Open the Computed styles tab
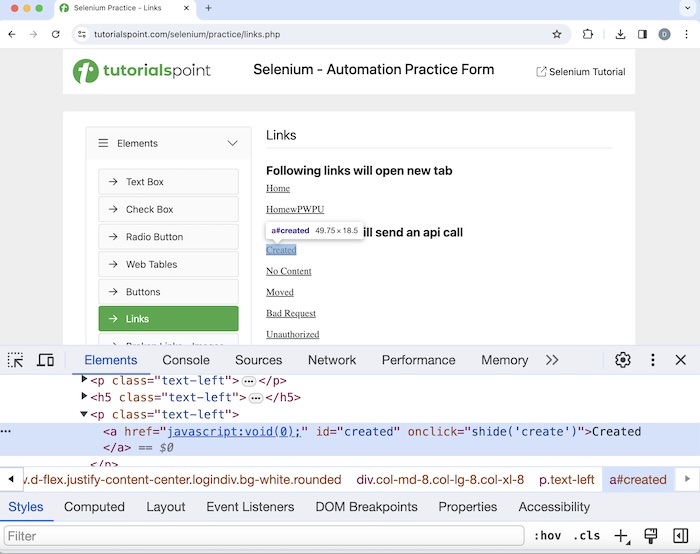 tap(94, 507)
